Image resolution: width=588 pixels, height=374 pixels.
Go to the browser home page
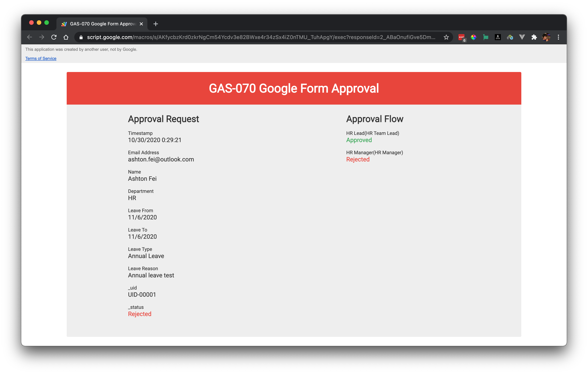click(x=66, y=37)
